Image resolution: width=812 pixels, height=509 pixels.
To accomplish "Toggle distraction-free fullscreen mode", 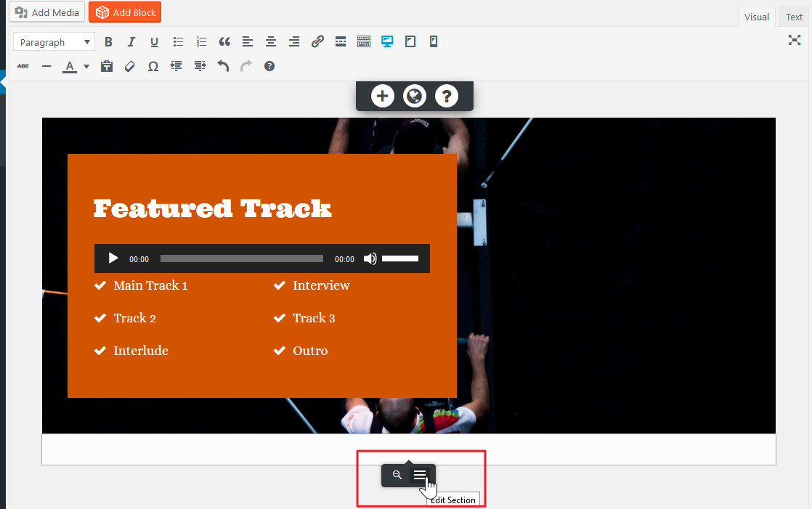I will (x=795, y=41).
